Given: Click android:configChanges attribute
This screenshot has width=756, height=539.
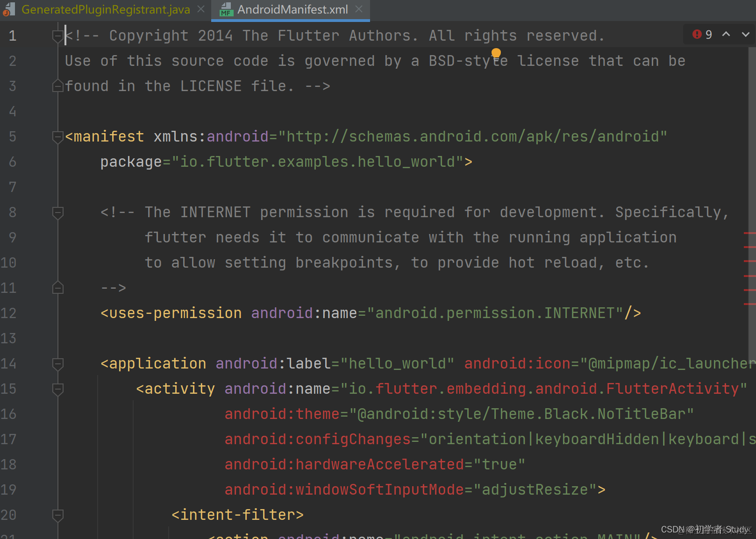Looking at the screenshot, I should (x=318, y=439).
